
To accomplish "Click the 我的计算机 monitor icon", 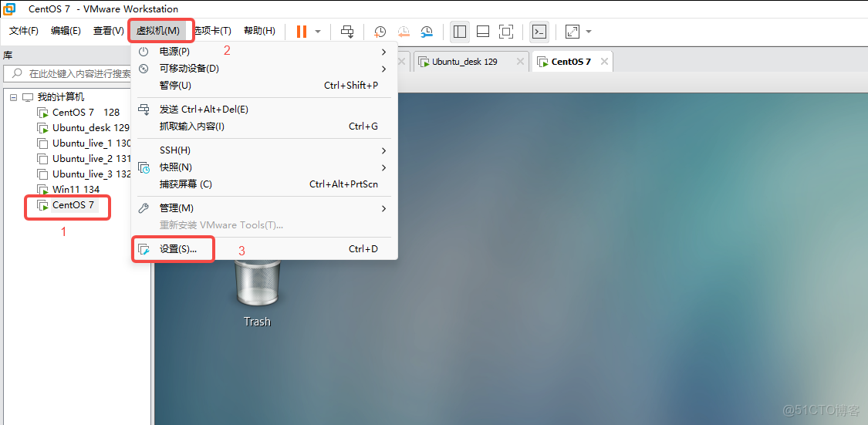I will pyautogui.click(x=28, y=97).
